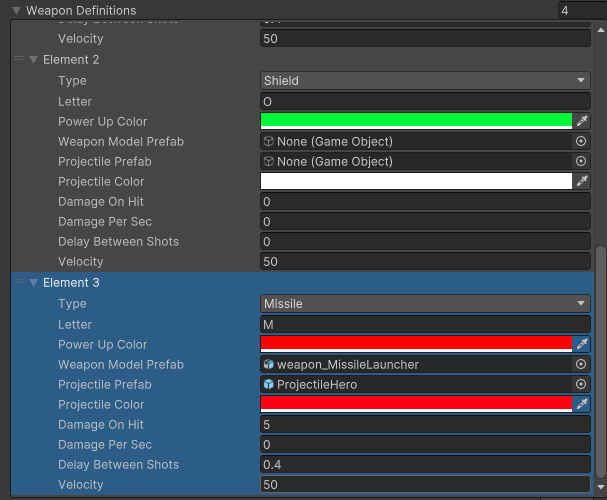The image size is (607, 500).
Task: Open the Shield type dropdown
Action: (x=424, y=81)
